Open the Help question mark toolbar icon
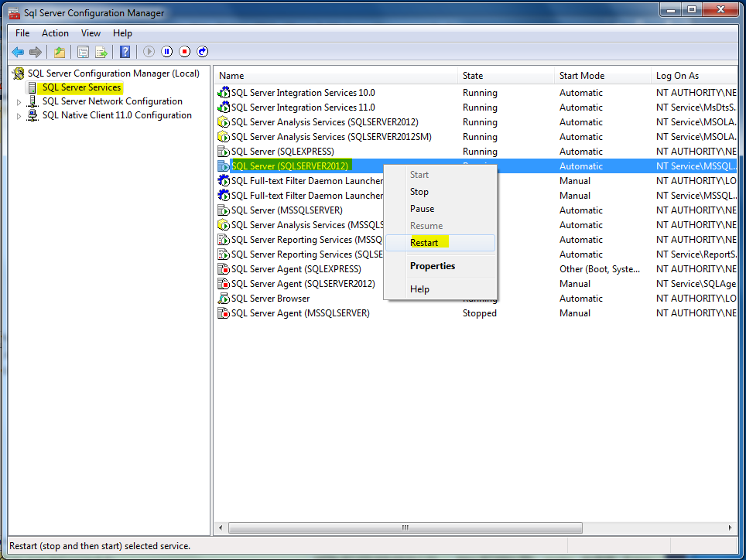The width and height of the screenshot is (746, 560). click(x=125, y=52)
